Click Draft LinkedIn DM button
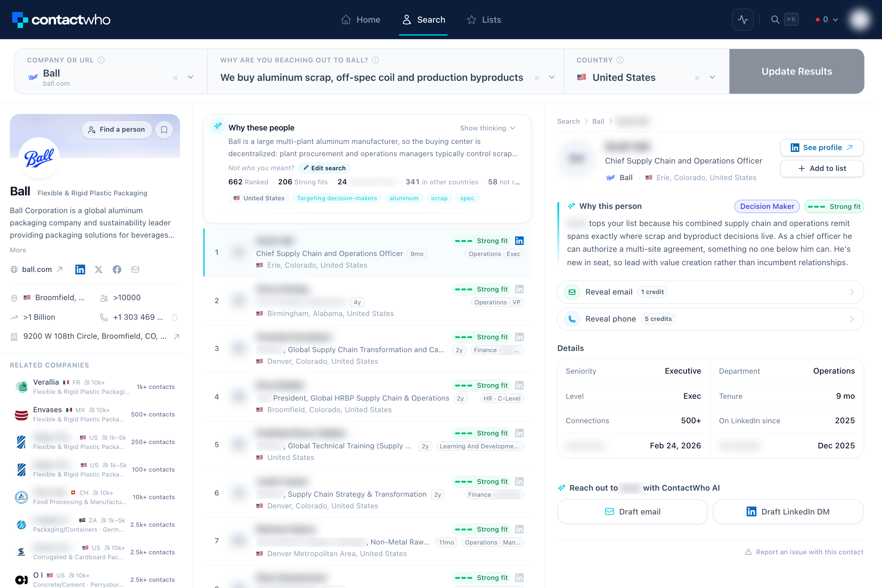Image resolution: width=882 pixels, height=588 pixels. coord(788,511)
